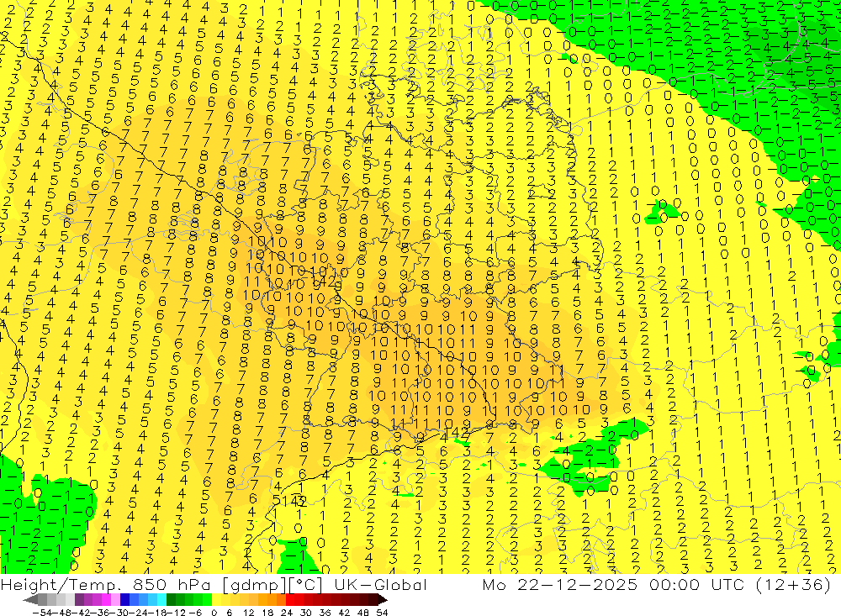Click the '[gdmp]' unit label in the title
Image resolution: width=841 pixels, height=616 pixels.
[x=252, y=584]
